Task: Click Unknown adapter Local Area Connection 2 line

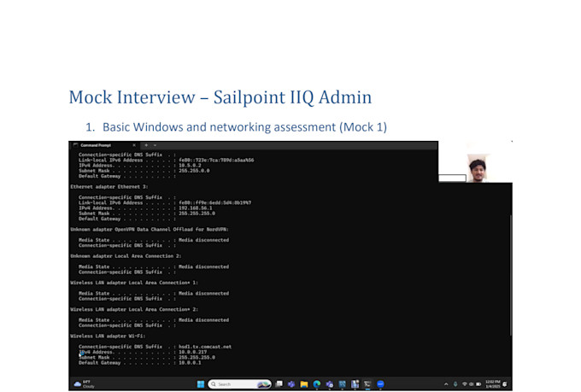Action: (126, 256)
